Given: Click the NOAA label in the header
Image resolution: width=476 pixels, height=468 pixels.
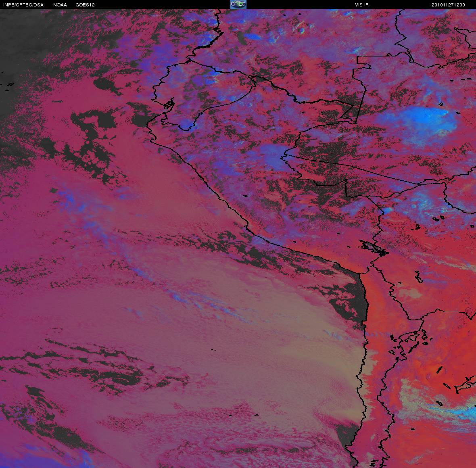Looking at the screenshot, I should [60, 5].
